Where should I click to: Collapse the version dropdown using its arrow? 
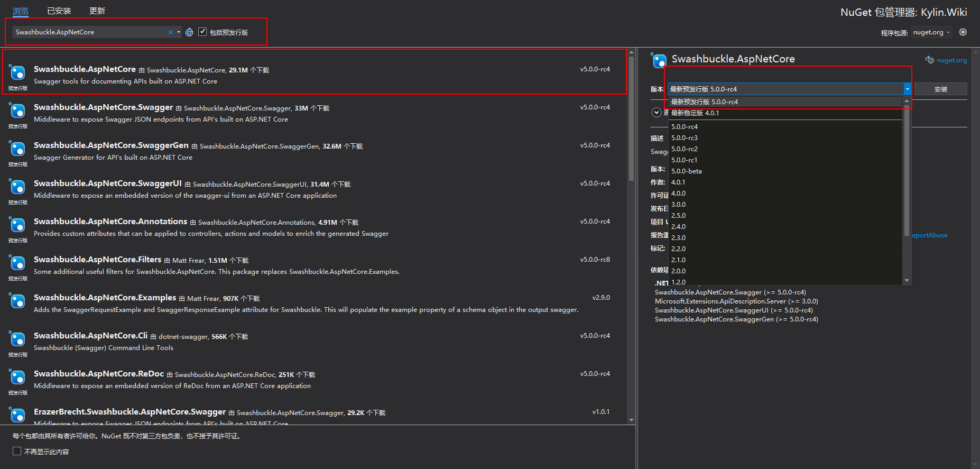907,89
